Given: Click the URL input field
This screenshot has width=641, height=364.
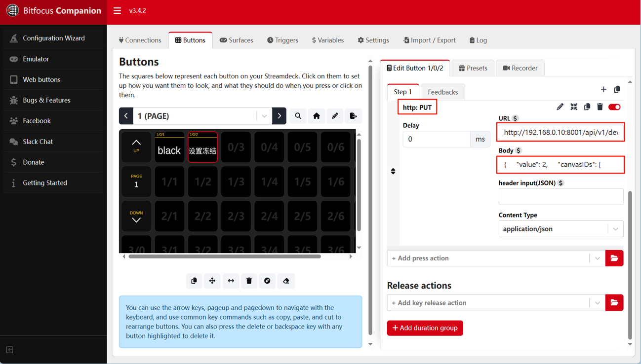Looking at the screenshot, I should pos(561,132).
